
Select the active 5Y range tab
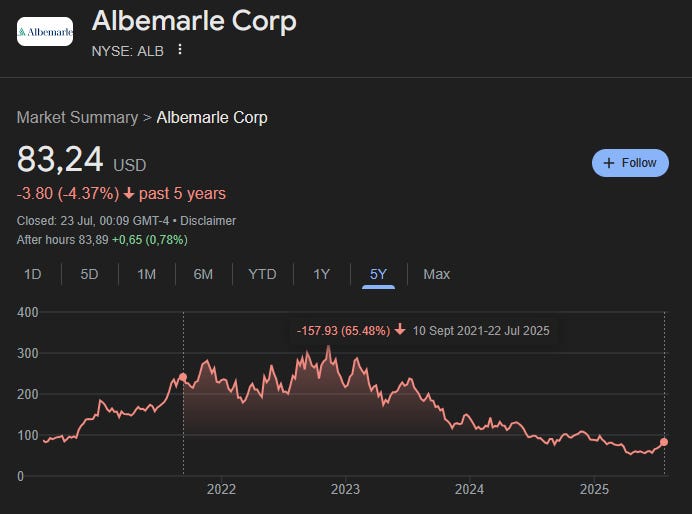pyautogui.click(x=378, y=274)
